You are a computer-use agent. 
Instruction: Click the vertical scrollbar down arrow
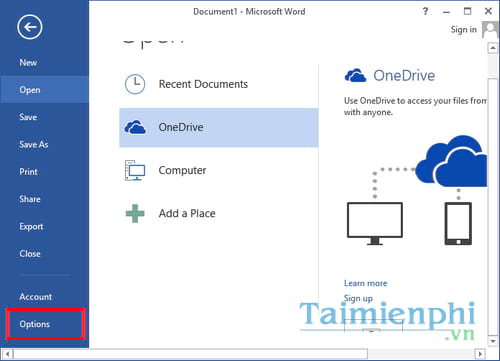click(493, 341)
